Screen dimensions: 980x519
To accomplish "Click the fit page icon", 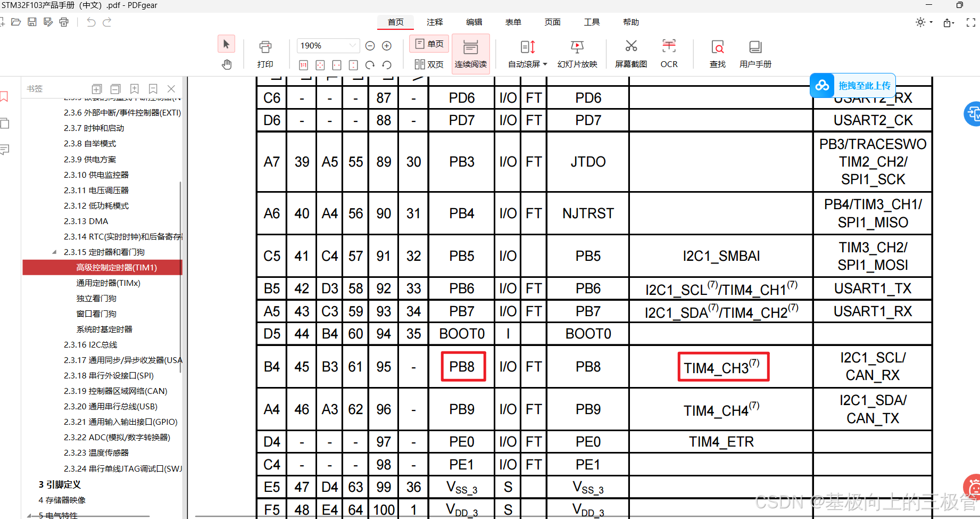I will click(x=320, y=65).
